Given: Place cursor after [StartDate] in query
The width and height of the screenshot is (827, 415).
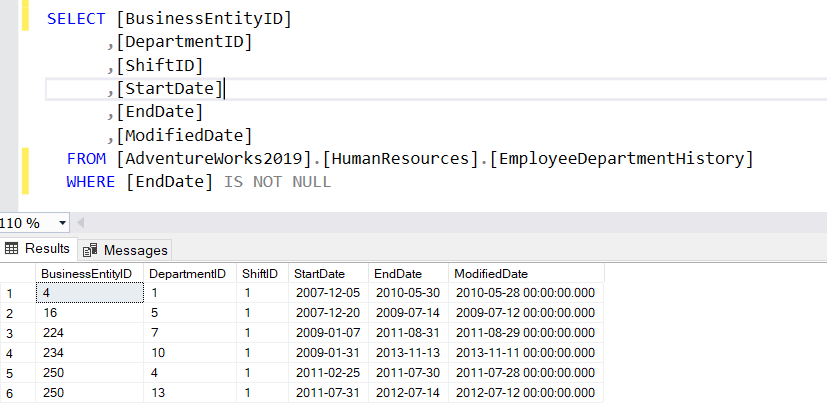Looking at the screenshot, I should click(x=226, y=89).
